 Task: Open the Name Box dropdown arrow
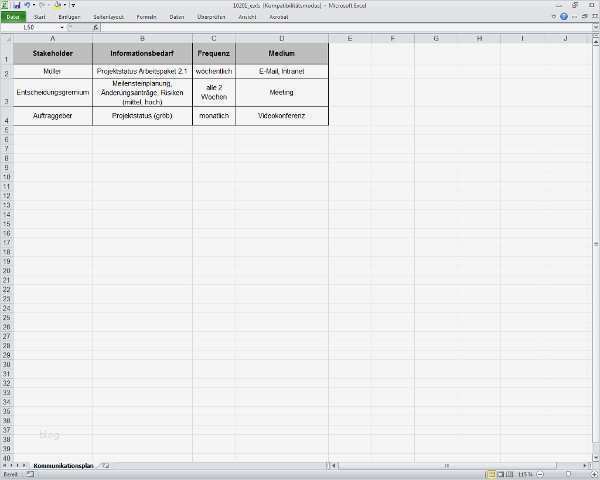(62, 28)
